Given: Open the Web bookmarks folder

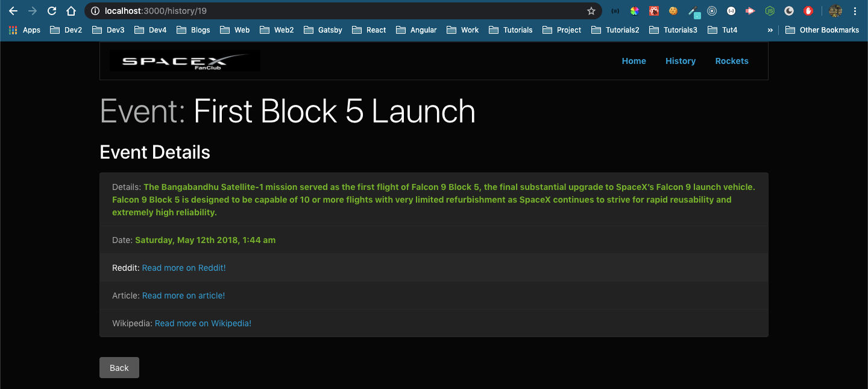Looking at the screenshot, I should (x=235, y=30).
